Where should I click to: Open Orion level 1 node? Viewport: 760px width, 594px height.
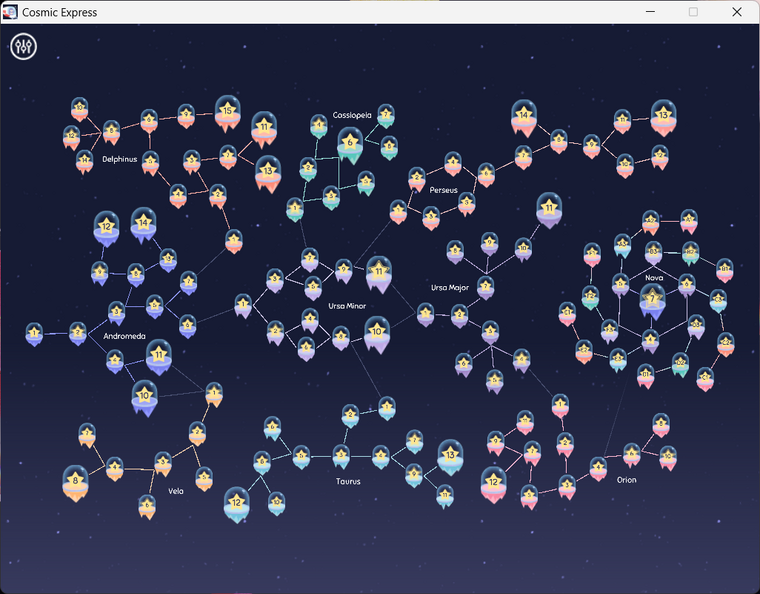560,406
